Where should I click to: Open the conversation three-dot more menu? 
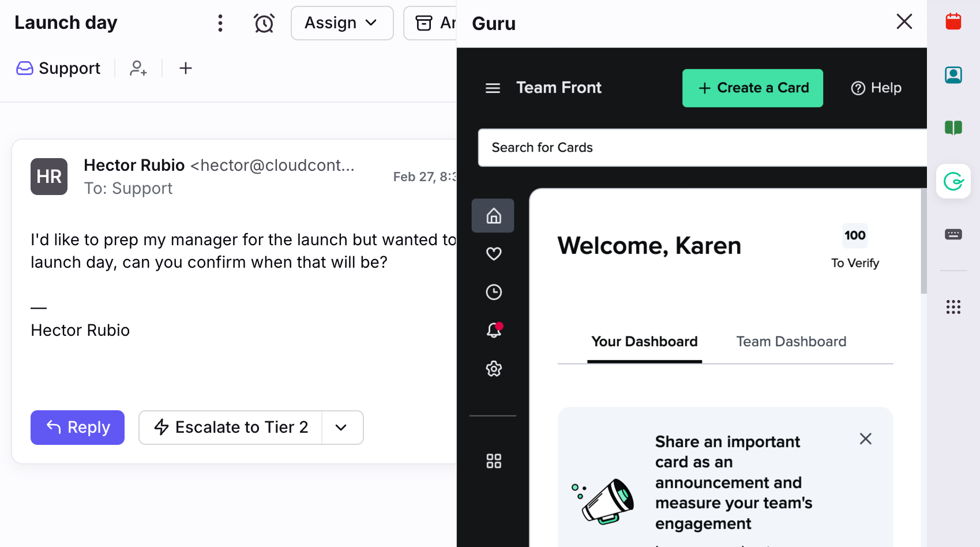(220, 23)
